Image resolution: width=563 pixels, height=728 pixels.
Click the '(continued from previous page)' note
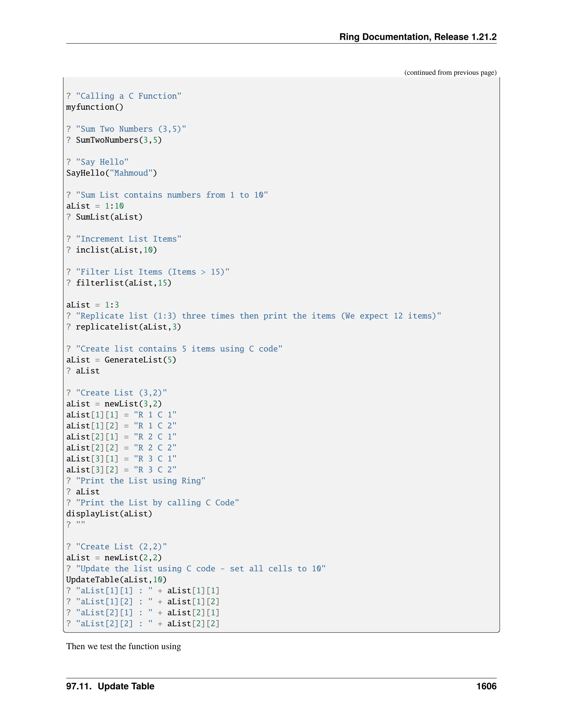tap(450, 73)
